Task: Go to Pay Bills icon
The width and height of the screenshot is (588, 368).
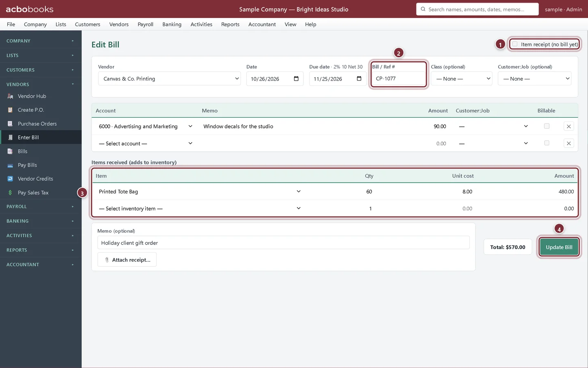Action: [10, 165]
